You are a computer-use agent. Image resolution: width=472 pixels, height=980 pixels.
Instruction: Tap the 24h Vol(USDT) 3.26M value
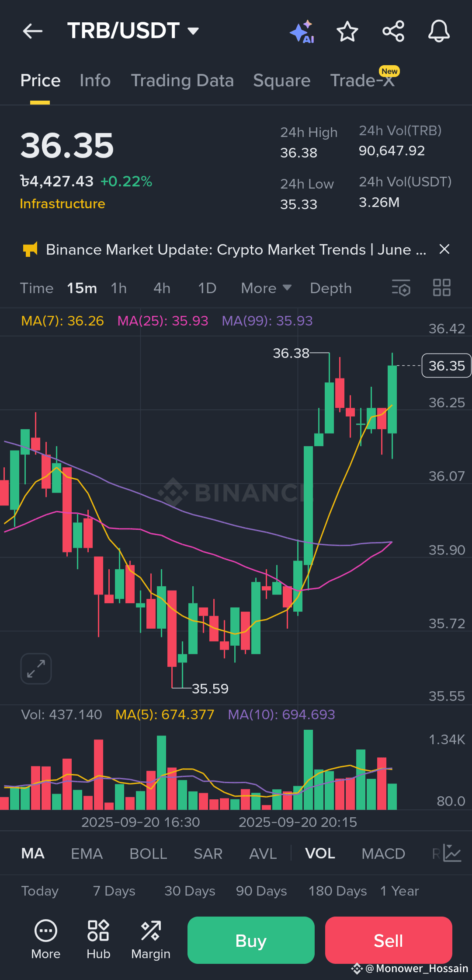pos(379,202)
